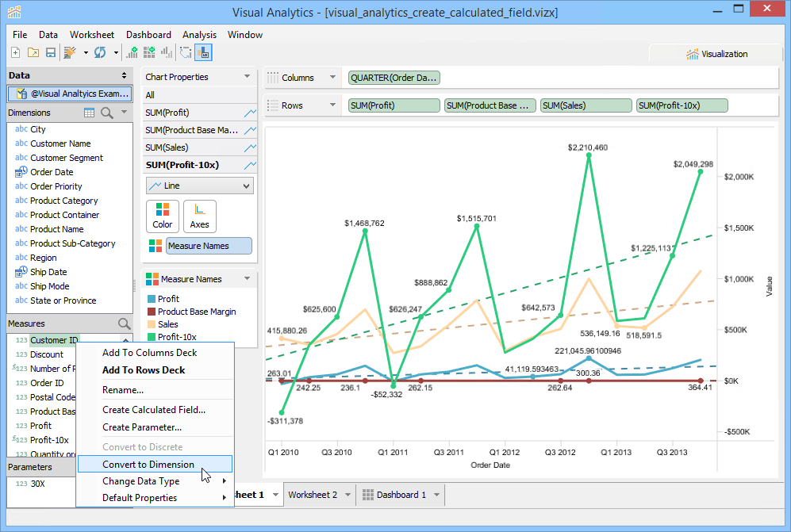This screenshot has width=791, height=532.
Task: Click the add dashboard grid-plus icon
Action: 149,52
